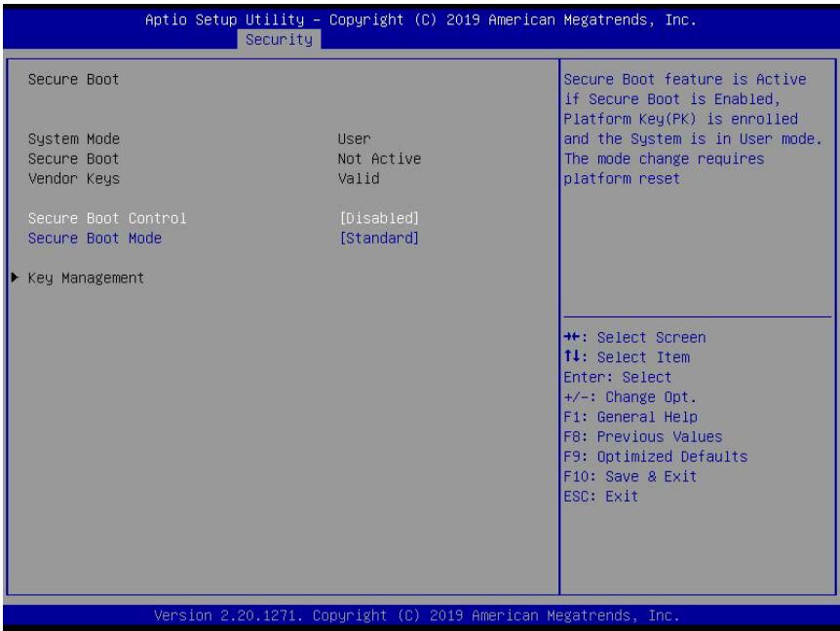Click the F10: Save & Exit hint
This screenshot has height=631, width=840.
(630, 476)
